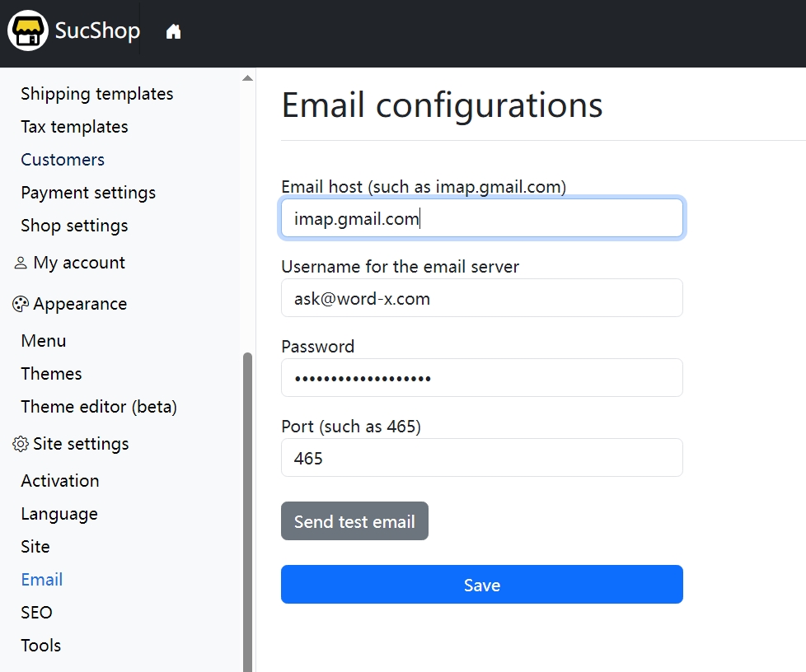Collapse the Site settings section

pyautogui.click(x=81, y=444)
